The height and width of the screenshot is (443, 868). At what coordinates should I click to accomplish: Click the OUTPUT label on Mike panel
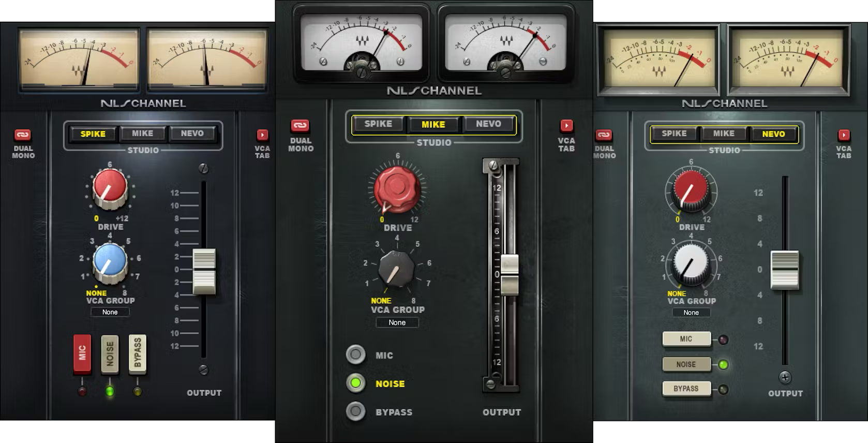click(x=502, y=412)
